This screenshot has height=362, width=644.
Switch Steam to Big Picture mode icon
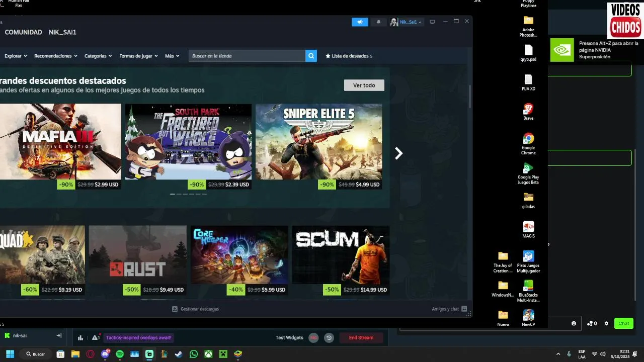pos(432,22)
